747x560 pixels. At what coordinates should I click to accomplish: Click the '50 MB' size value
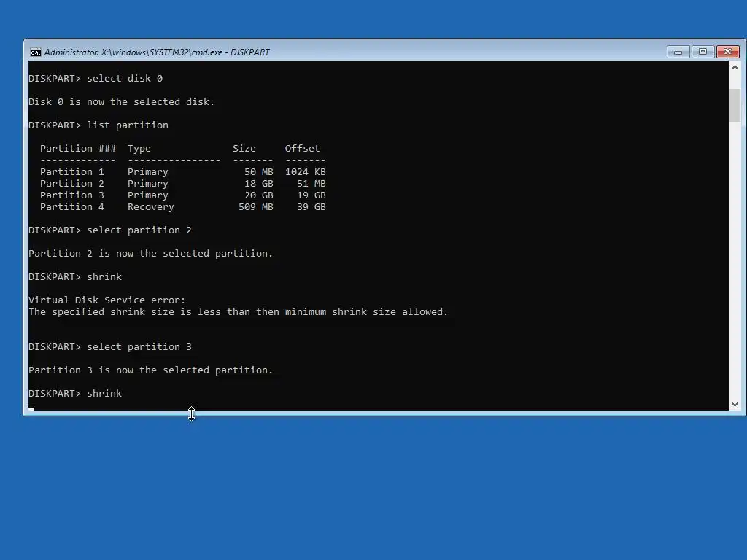pos(259,172)
